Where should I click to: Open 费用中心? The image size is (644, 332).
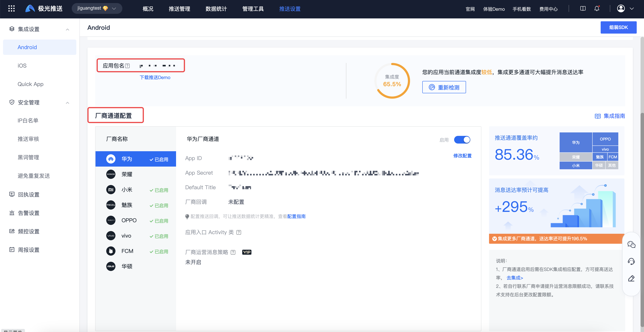coord(548,9)
